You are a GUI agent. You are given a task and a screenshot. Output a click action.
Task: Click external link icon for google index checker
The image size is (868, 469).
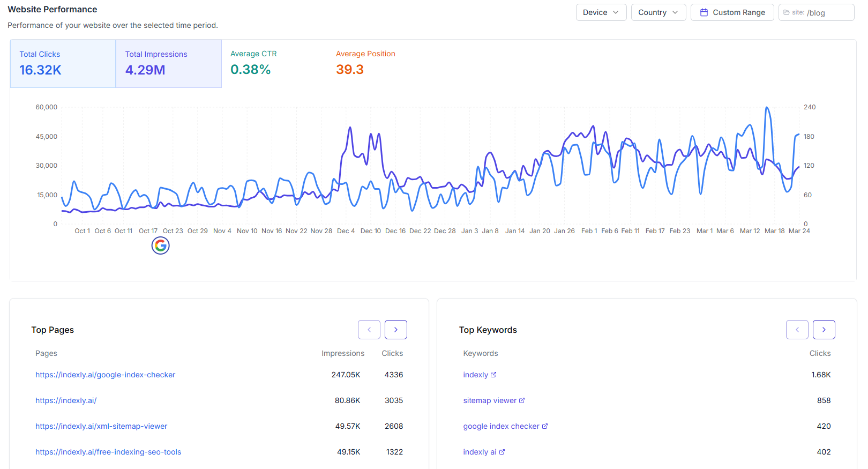(x=545, y=426)
